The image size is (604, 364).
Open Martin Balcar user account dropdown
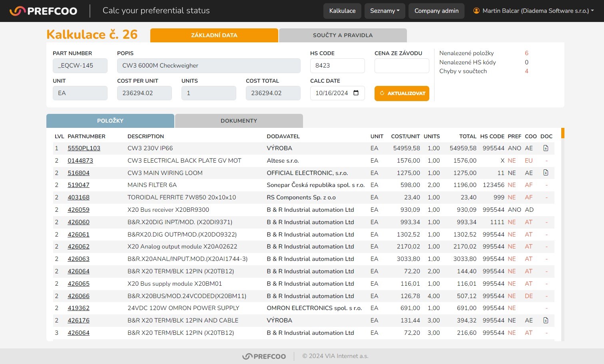coord(534,11)
